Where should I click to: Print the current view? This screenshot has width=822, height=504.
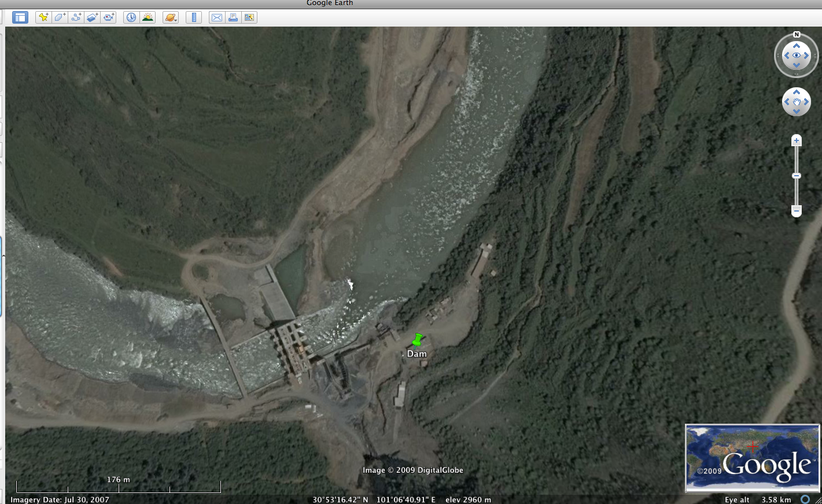tap(233, 17)
